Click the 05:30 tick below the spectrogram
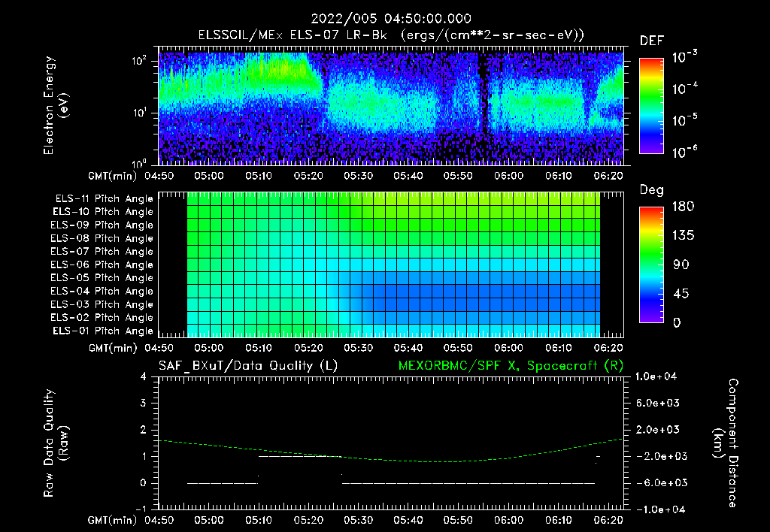Image resolution: width=770 pixels, height=532 pixels. tap(358, 176)
